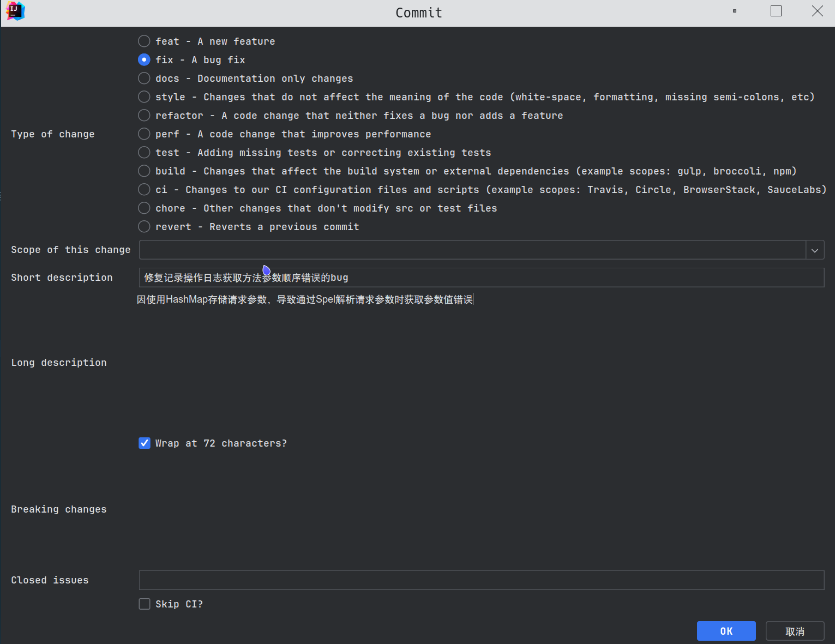
Task: Minimize the Commit dialog
Action: [735, 11]
